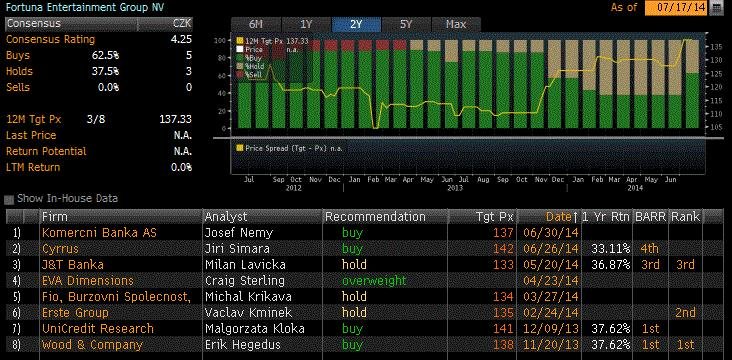Toggle the 12M Tgt Px legend swatch
Viewport: 732px width, 360px height.
tap(240, 41)
